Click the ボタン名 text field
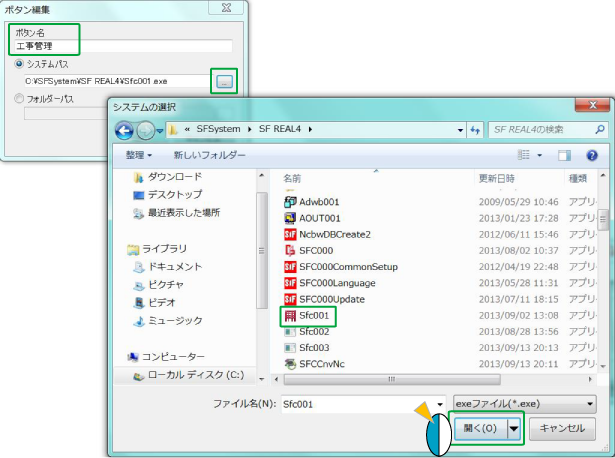Screen dimensions: 615x458 click(x=123, y=46)
